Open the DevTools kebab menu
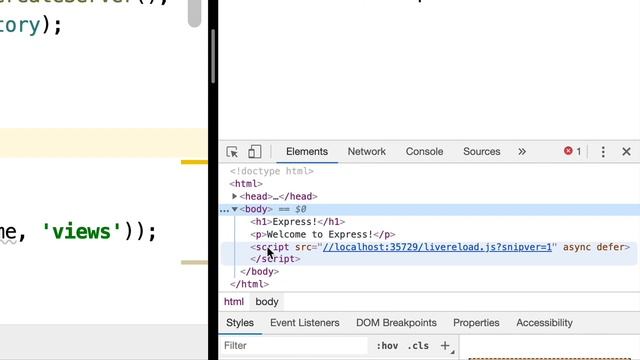Screen dimensions: 640x360 [603, 152]
